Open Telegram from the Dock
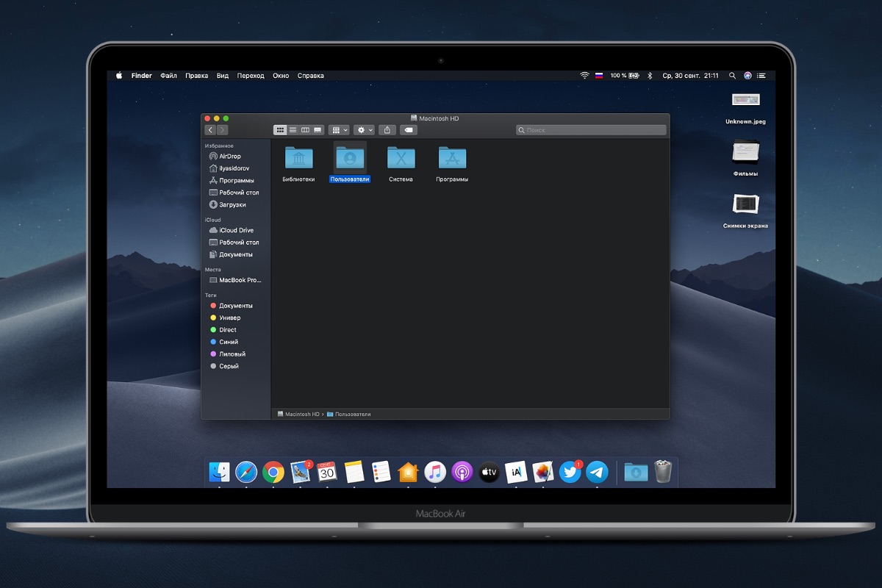Screen dimensions: 882x588 click(x=597, y=472)
